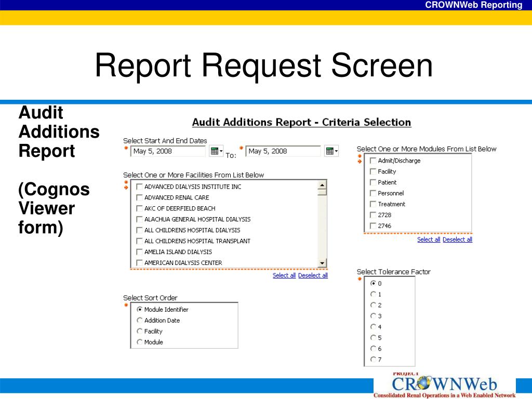Check ALACHUA GENERAL HOSPITAL DIALYSIS
Screen dimensions: 532x399
[139, 219]
